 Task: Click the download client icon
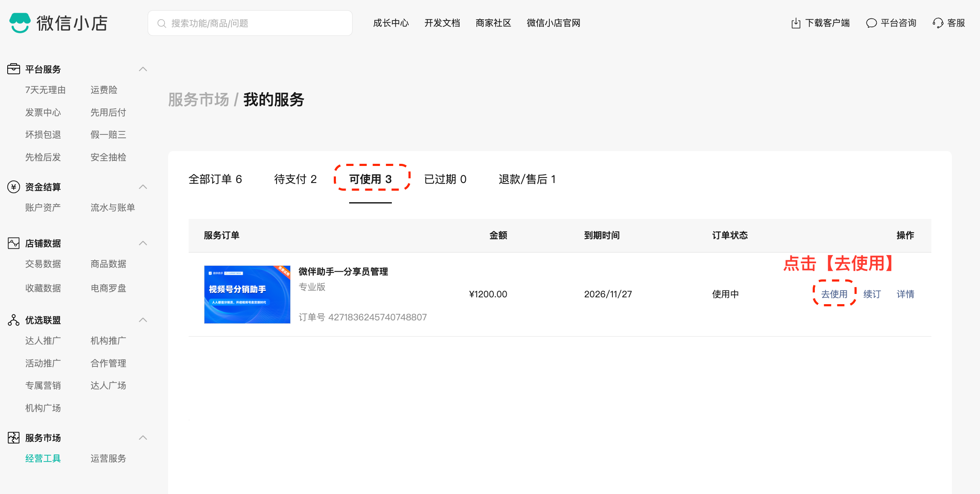796,23
